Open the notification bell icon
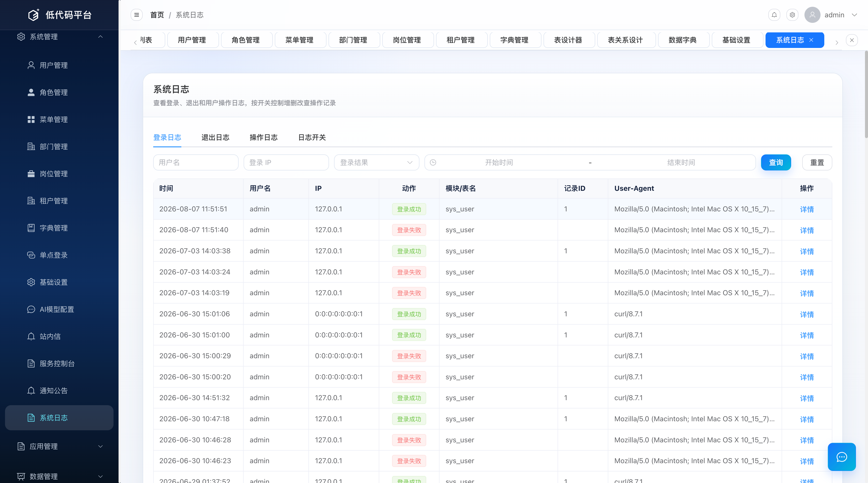 point(774,15)
